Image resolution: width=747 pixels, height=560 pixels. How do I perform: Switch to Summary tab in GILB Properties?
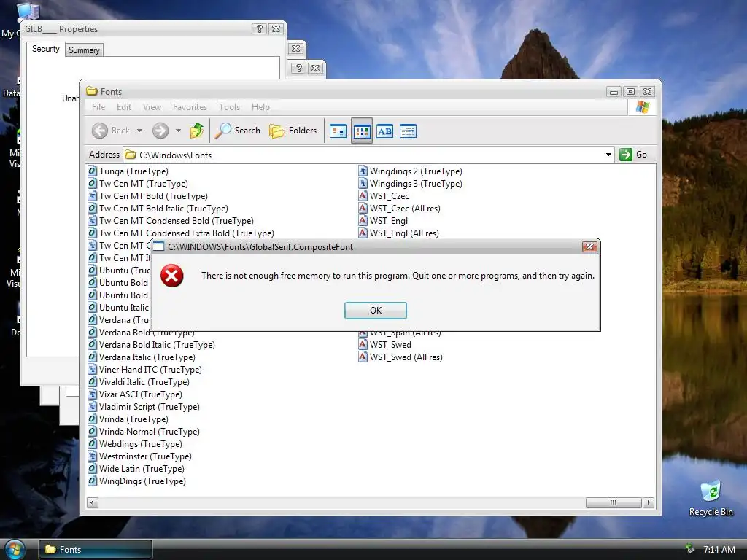[84, 50]
